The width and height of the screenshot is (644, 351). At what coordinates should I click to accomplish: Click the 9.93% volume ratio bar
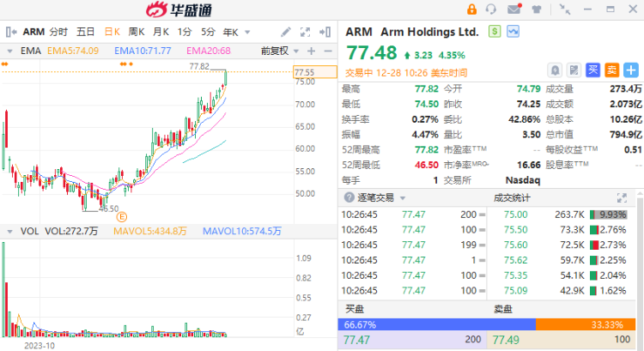(610, 215)
